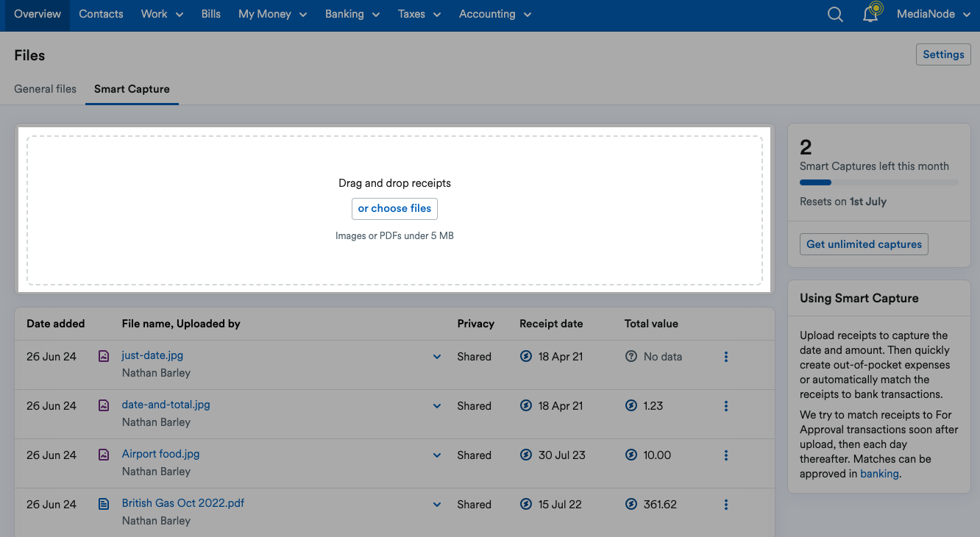The height and width of the screenshot is (537, 980).
Task: Expand the MediaNode account dropdown
Action: [x=933, y=13]
